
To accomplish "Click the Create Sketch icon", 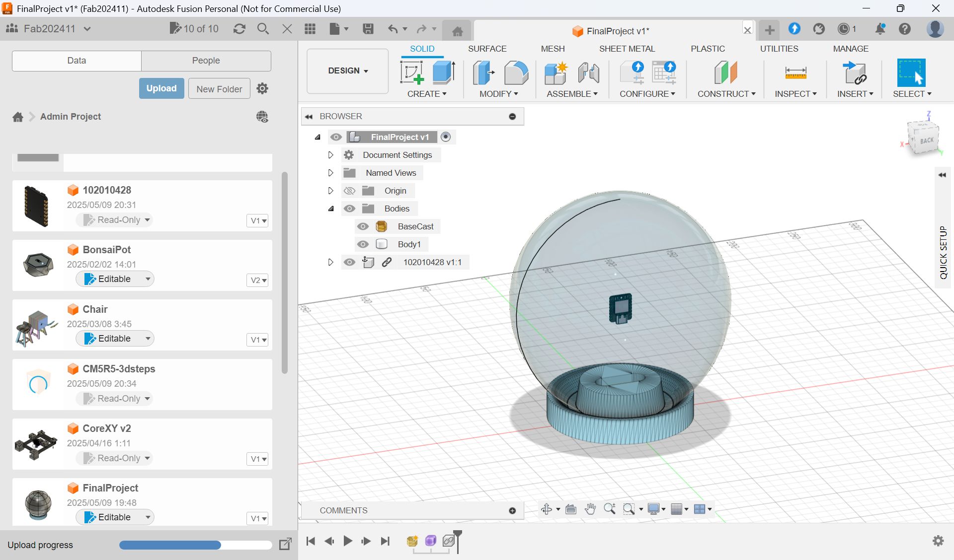I will 412,72.
